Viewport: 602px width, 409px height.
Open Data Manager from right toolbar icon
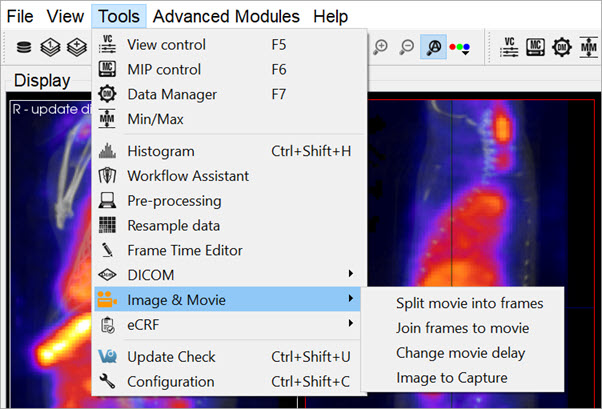(x=561, y=47)
